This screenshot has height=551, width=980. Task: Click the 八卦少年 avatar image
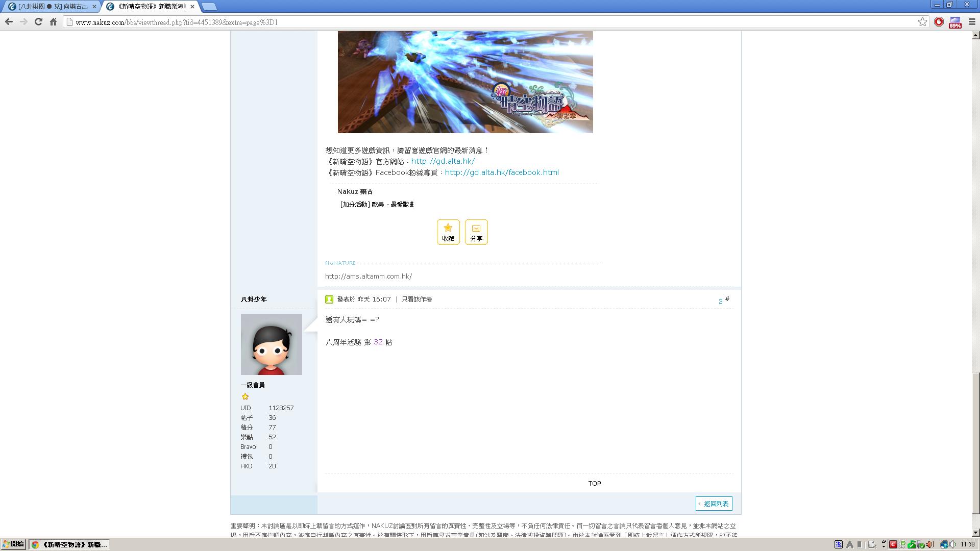(x=271, y=344)
